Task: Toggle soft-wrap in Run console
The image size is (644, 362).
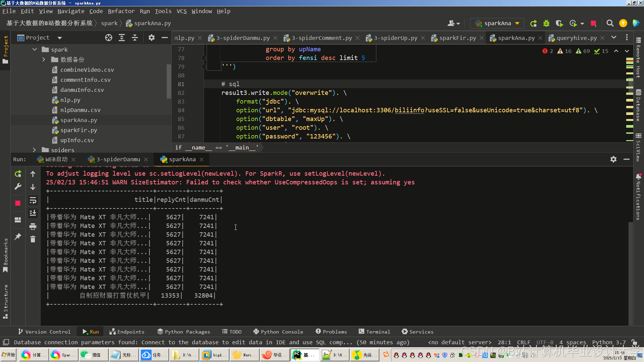Action: [x=33, y=200]
